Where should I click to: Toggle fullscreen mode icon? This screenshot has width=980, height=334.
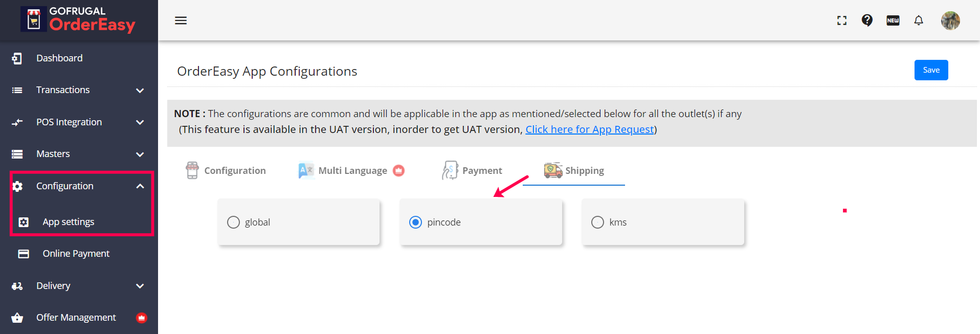pyautogui.click(x=842, y=20)
